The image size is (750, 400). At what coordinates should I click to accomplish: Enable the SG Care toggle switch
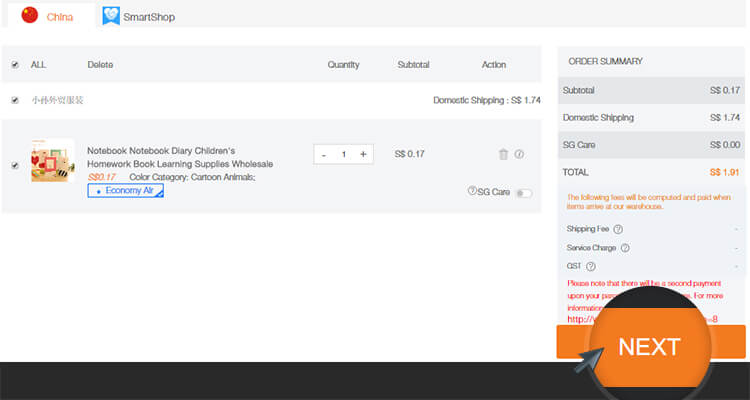pos(524,193)
